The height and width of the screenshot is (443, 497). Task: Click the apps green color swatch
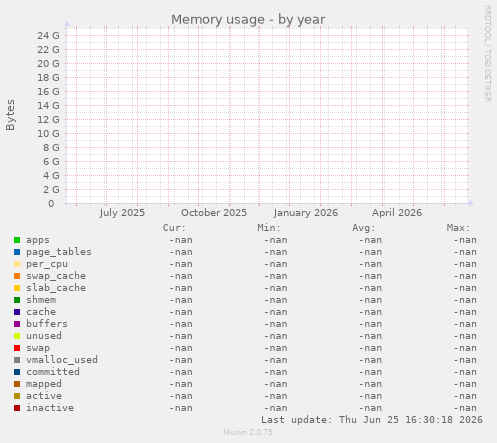point(17,240)
